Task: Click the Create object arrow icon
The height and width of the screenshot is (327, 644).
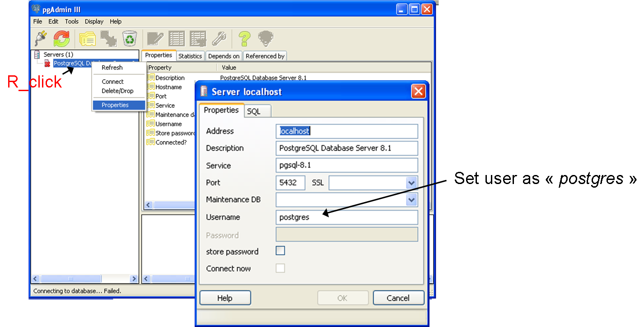Action: point(108,39)
